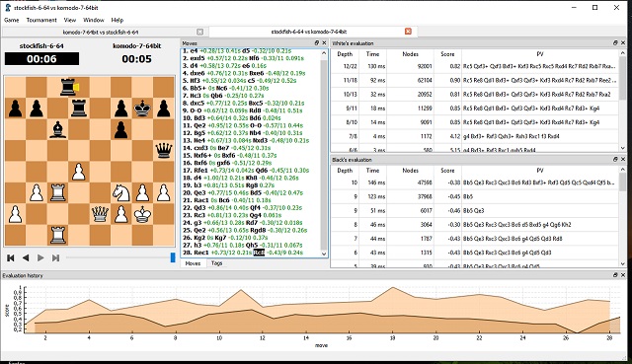Screen dimensions: 632x364
Task: Open the Game menu
Action: 12,20
